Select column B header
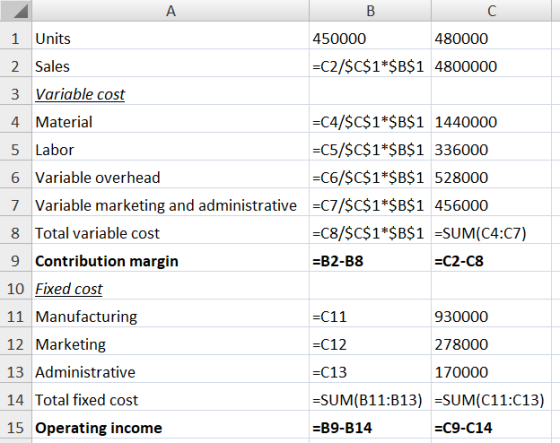560x443 pixels. coord(370,11)
